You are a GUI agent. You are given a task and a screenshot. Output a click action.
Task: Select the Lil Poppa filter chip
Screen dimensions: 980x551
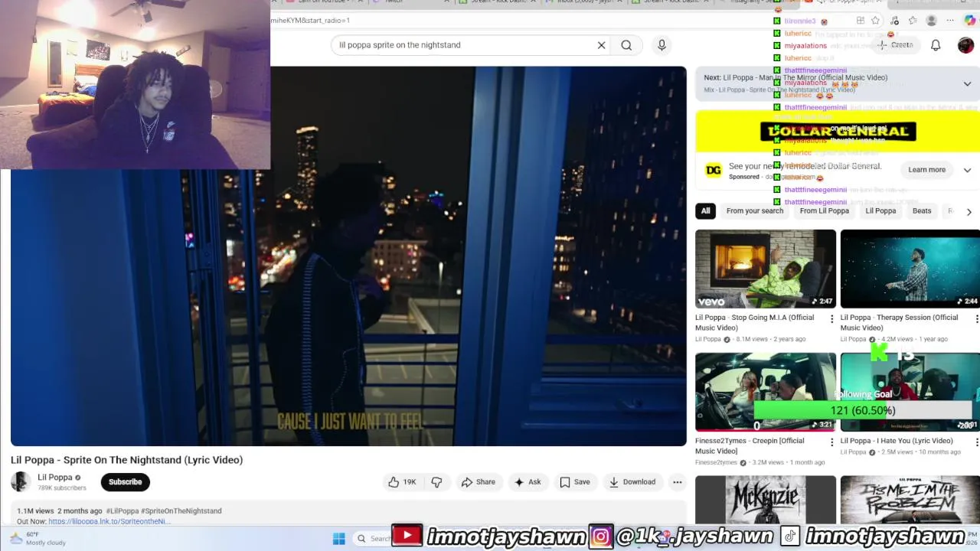coord(880,211)
